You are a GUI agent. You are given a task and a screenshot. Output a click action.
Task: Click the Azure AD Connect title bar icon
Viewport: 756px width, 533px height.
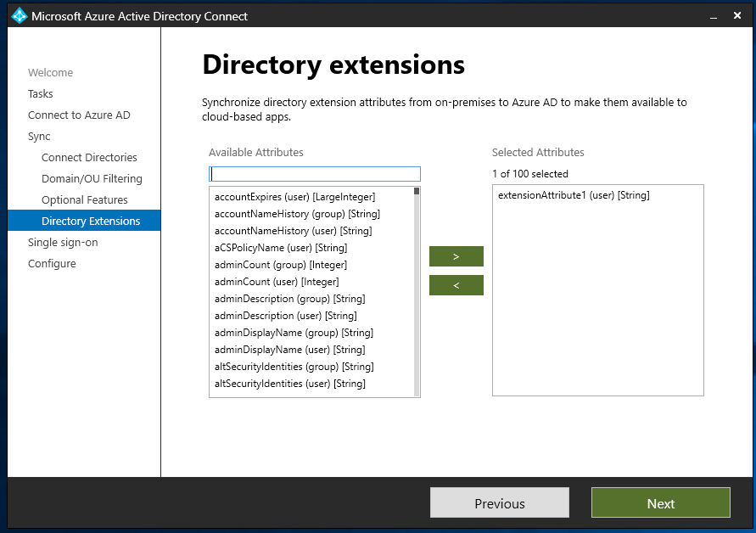tap(19, 15)
